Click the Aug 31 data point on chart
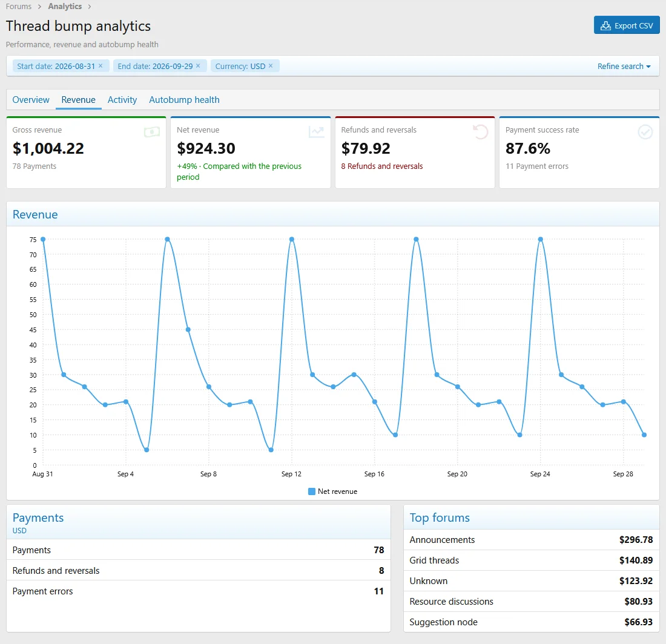Image resolution: width=666 pixels, height=644 pixels. (x=43, y=240)
